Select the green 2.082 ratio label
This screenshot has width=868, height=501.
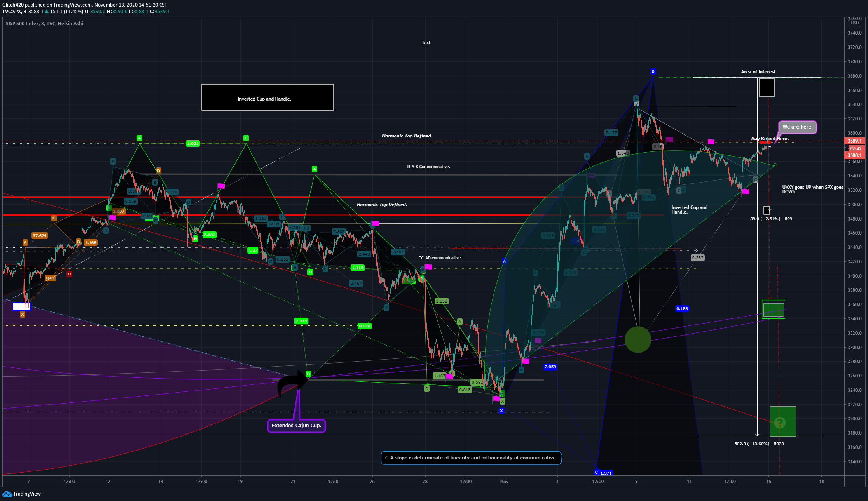(209, 235)
